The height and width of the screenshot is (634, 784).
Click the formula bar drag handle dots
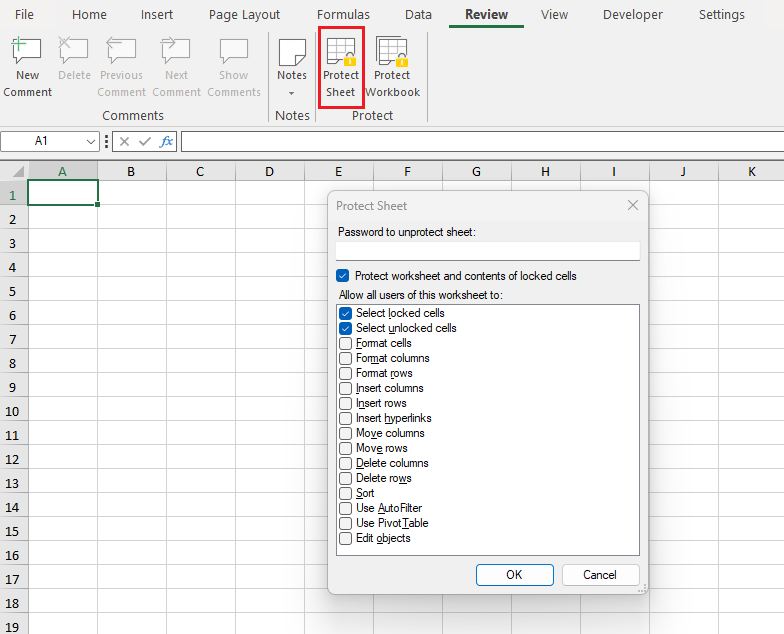pyautogui.click(x=106, y=142)
